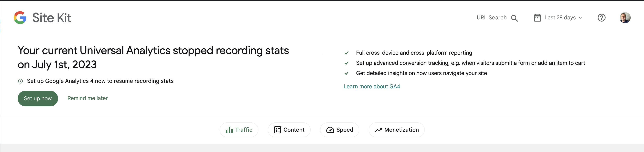Click the calendar icon for date range

tap(537, 17)
